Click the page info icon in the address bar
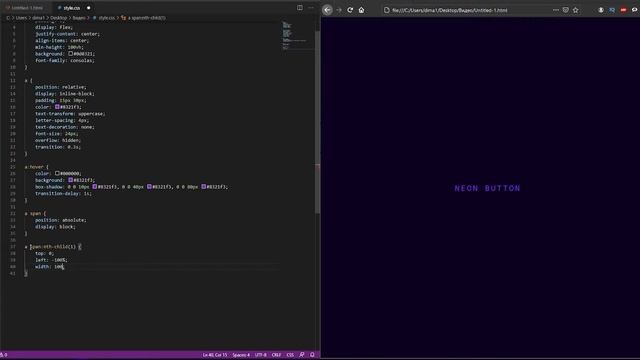This screenshot has width=640, height=360. pos(387,10)
